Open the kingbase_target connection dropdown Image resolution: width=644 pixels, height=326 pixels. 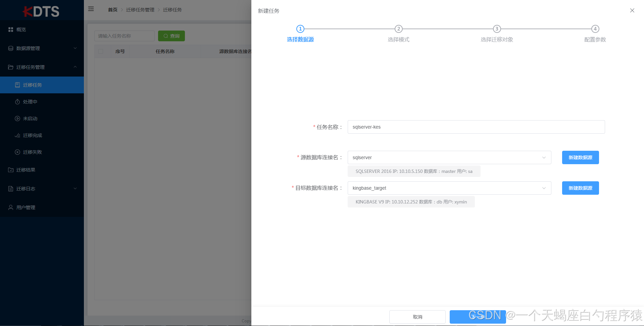pyautogui.click(x=544, y=188)
